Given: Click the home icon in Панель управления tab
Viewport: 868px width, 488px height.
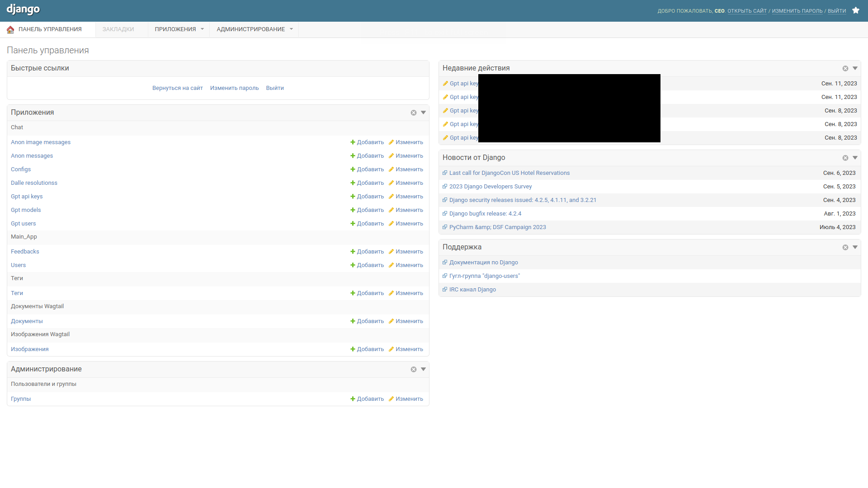Looking at the screenshot, I should 10,29.
